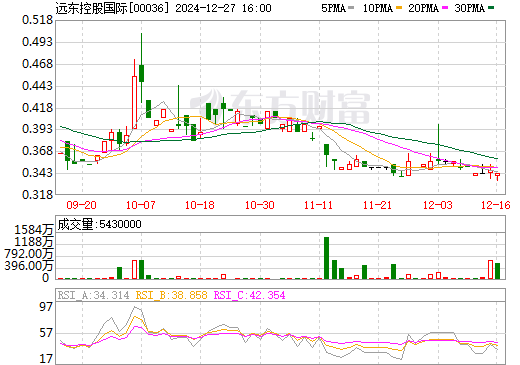520x365 pixels.
Task: Click the RSI_C:42.354 indicator label
Action: pyautogui.click(x=249, y=295)
